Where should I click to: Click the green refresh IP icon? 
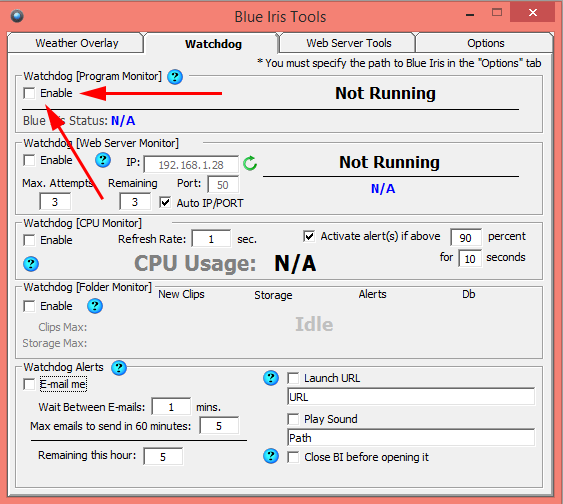coord(250,163)
